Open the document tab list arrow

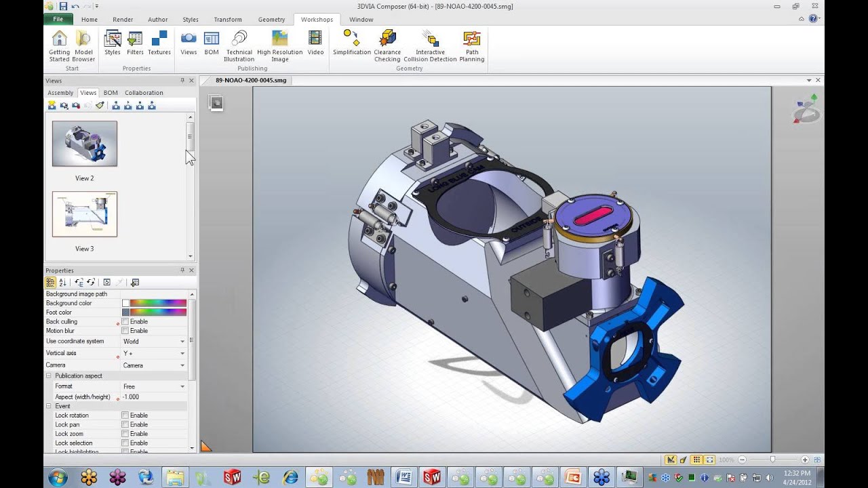click(809, 80)
